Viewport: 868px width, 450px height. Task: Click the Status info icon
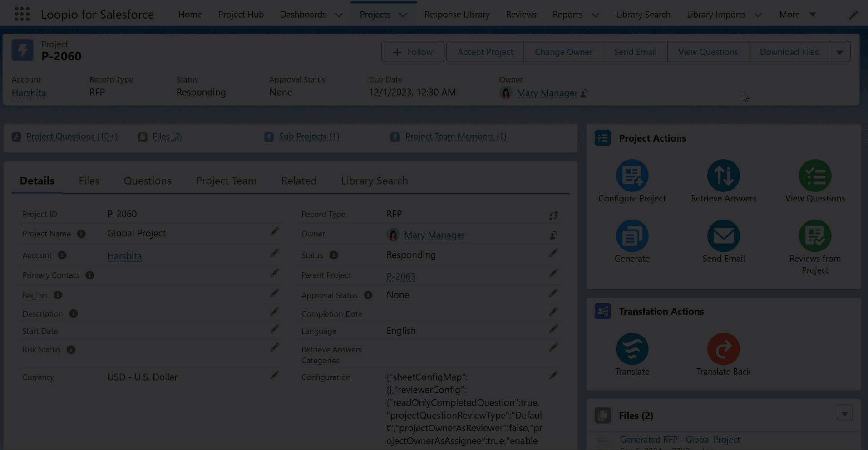point(334,255)
